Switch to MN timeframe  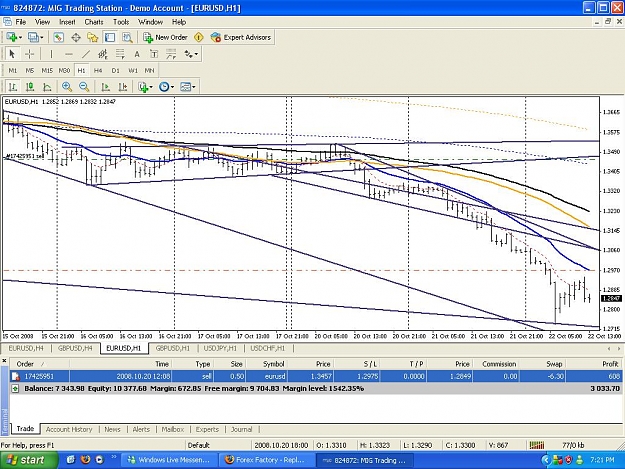[x=149, y=71]
